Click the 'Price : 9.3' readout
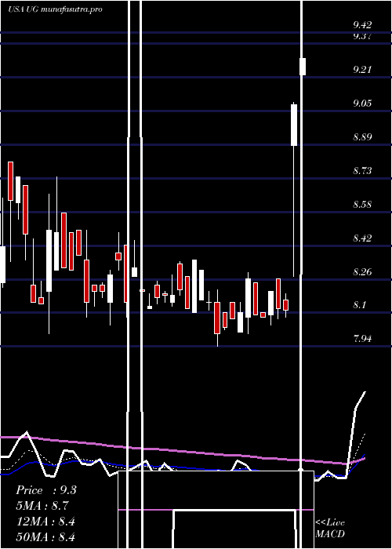 point(46,490)
